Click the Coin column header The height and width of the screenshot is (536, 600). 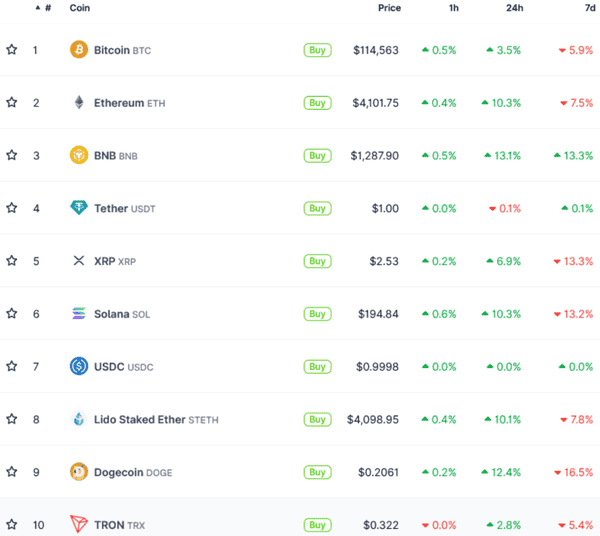79,8
